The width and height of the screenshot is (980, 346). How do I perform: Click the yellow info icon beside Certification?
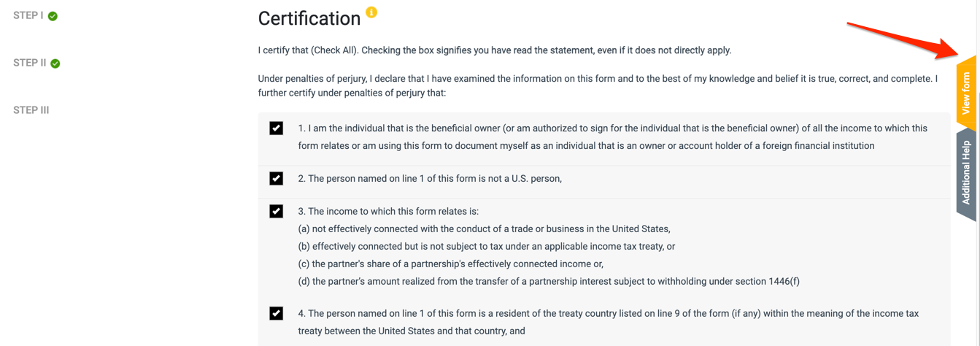coord(371,12)
